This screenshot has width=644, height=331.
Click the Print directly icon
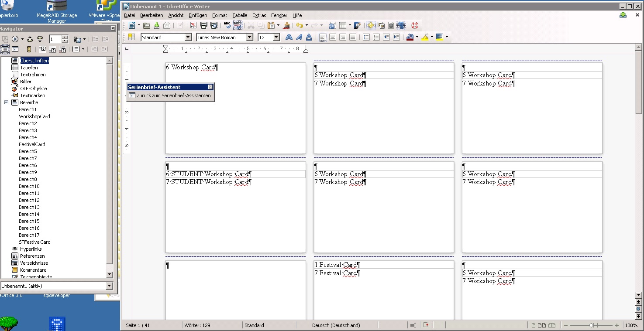204,25
